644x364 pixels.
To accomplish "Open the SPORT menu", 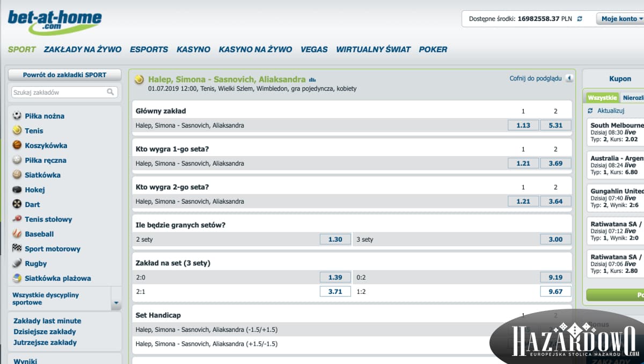I will (x=21, y=49).
